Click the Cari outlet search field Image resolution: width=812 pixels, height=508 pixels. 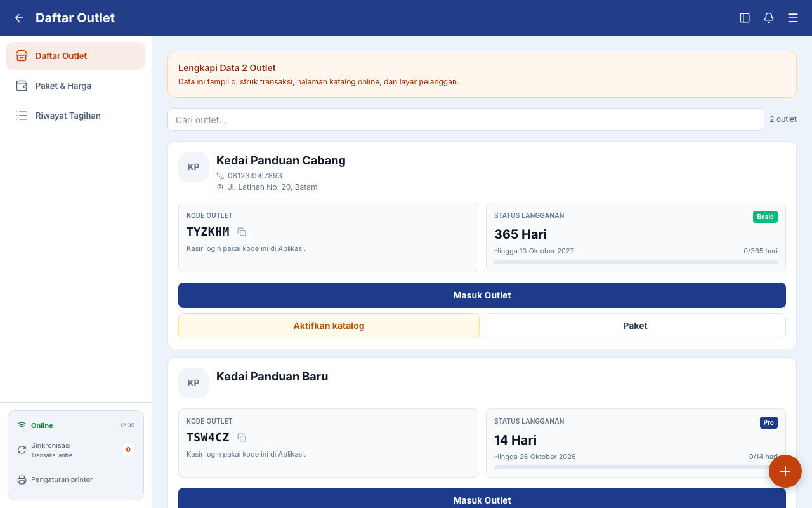coord(466,119)
